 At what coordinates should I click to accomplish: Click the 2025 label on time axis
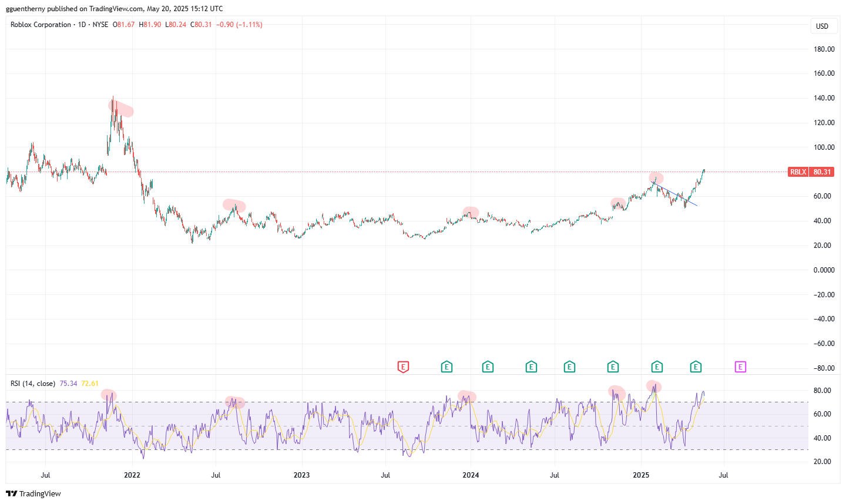tap(641, 475)
